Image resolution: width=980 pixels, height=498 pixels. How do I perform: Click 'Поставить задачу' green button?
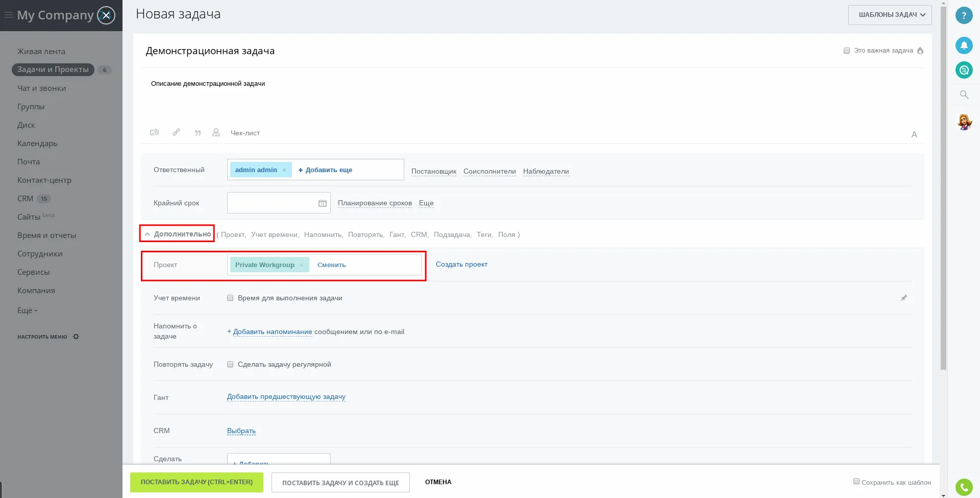tap(197, 482)
